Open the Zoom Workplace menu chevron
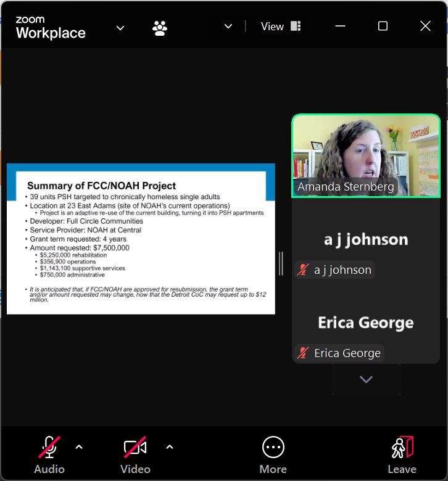The width and height of the screenshot is (448, 481). pyautogui.click(x=120, y=28)
